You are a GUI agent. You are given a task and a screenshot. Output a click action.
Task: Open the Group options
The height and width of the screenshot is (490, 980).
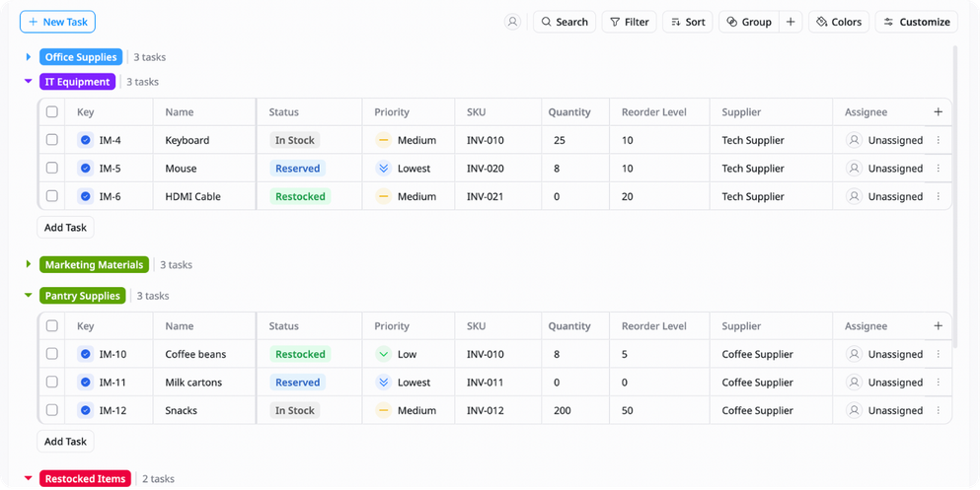(749, 22)
